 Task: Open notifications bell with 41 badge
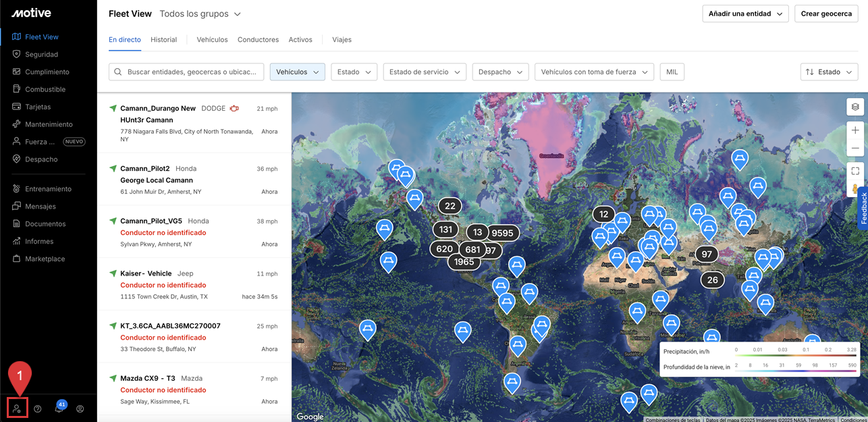tap(59, 408)
